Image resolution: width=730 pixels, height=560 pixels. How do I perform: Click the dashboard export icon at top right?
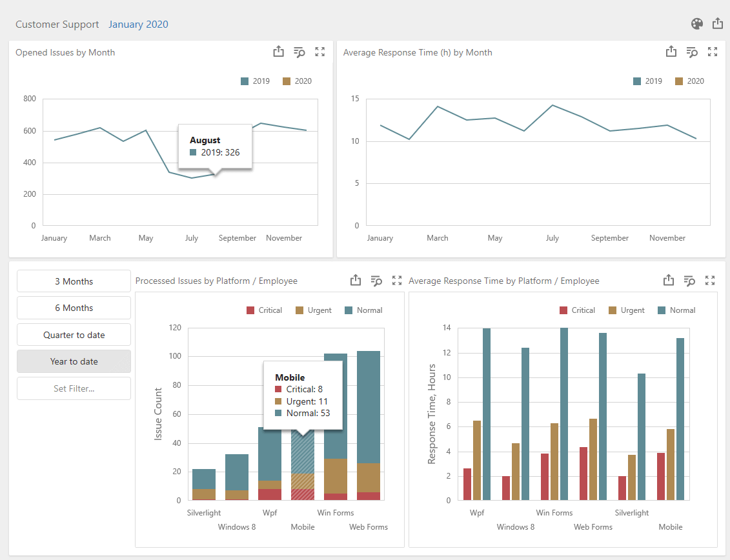point(718,23)
